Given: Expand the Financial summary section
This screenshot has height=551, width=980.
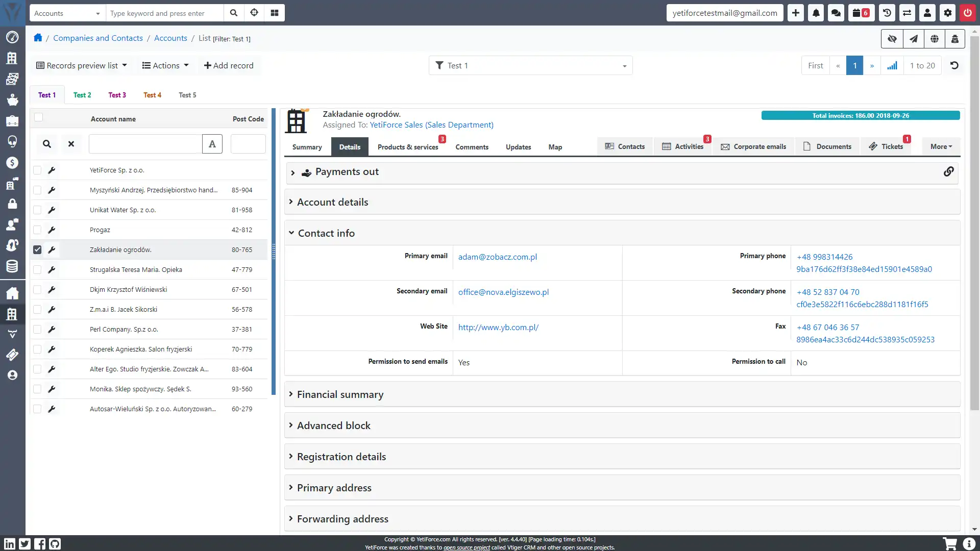Looking at the screenshot, I should point(340,394).
